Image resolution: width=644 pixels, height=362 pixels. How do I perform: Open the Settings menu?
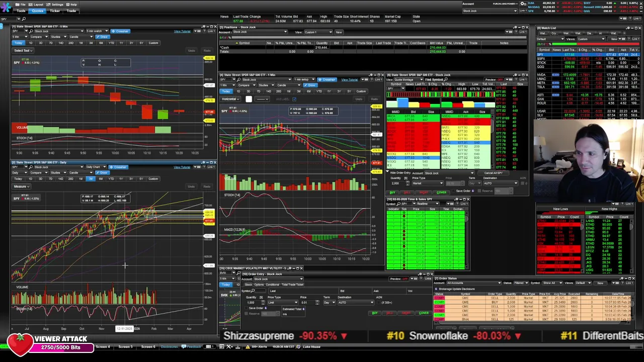click(x=55, y=5)
